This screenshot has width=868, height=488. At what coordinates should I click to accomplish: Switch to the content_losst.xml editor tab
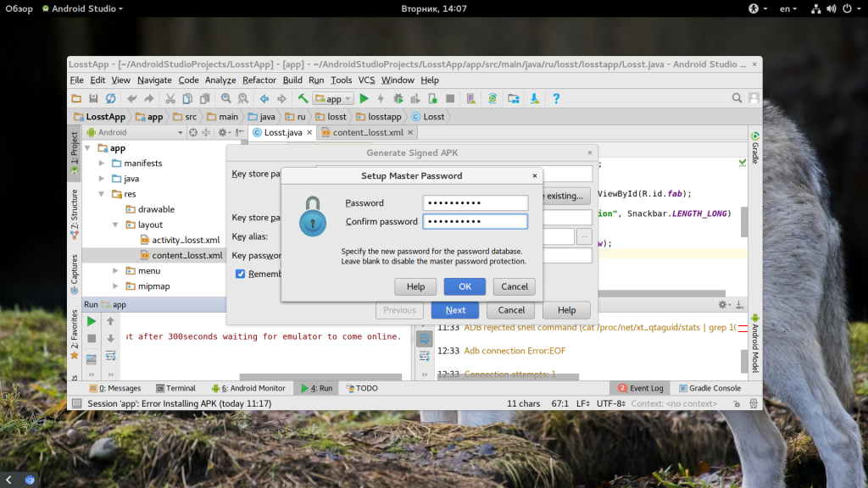coord(367,132)
